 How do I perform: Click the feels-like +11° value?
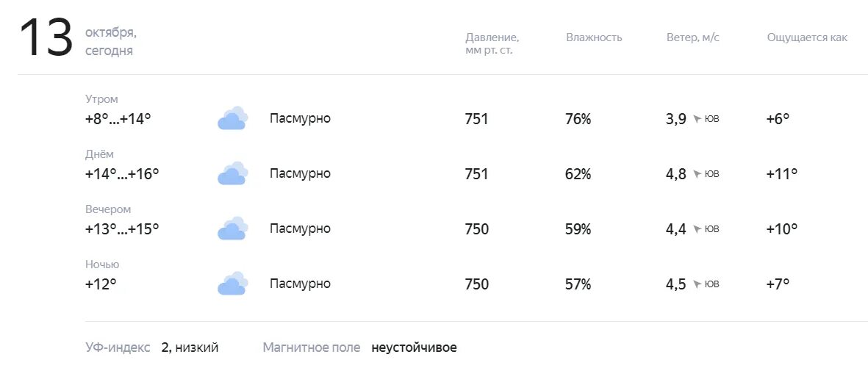[x=782, y=174]
